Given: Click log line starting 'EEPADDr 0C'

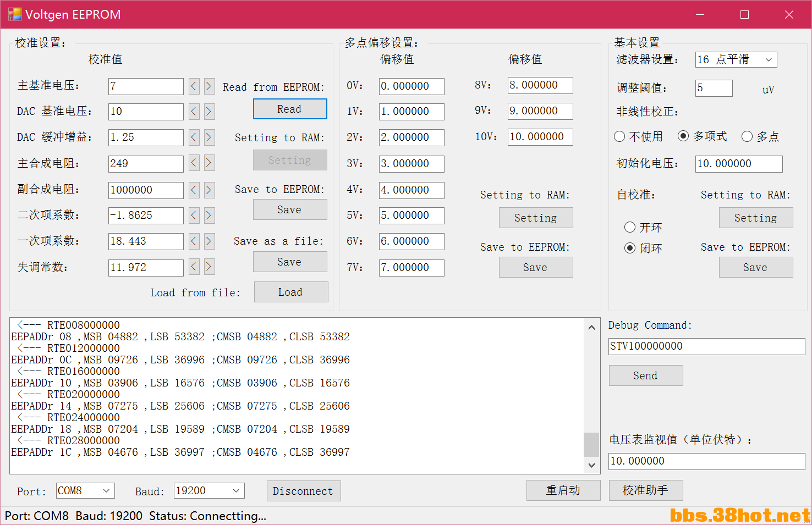Looking at the screenshot, I should [x=180, y=360].
